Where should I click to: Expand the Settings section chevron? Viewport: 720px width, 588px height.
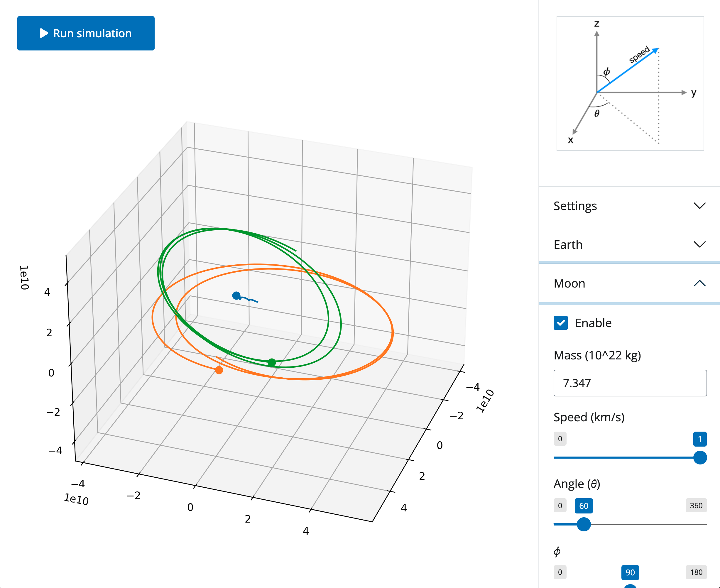pos(699,206)
